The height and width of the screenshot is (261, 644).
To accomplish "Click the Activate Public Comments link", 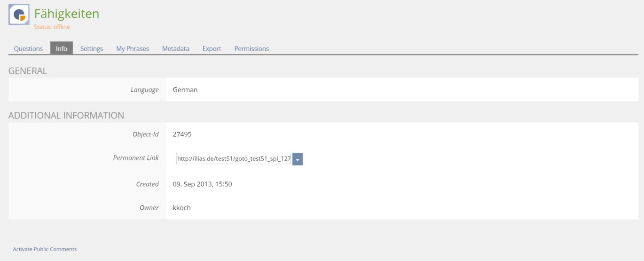I will click(x=45, y=249).
